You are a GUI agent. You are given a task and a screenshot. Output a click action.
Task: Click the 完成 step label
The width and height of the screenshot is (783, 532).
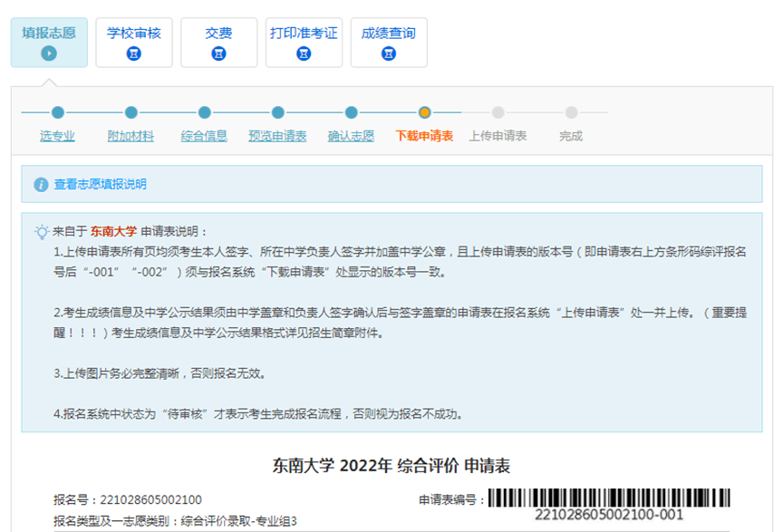point(571,136)
